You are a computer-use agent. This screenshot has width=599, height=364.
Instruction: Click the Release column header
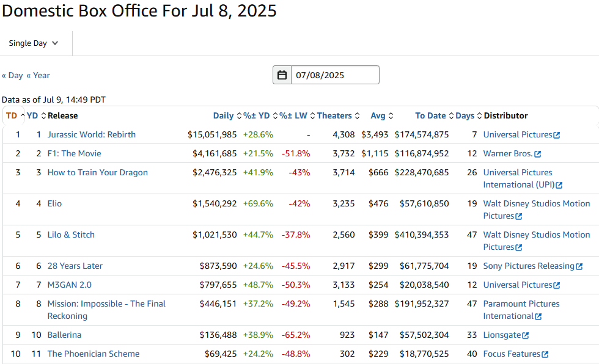click(x=62, y=115)
